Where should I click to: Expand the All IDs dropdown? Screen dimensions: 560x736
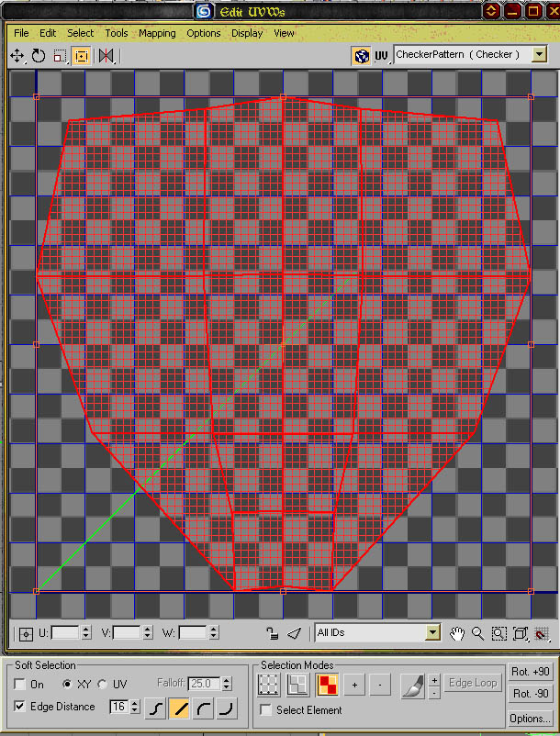point(432,632)
